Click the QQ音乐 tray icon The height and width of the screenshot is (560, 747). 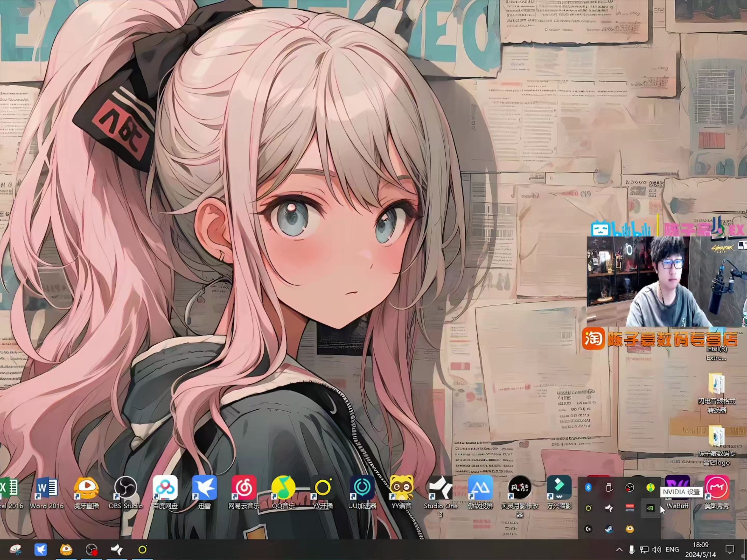tap(651, 487)
